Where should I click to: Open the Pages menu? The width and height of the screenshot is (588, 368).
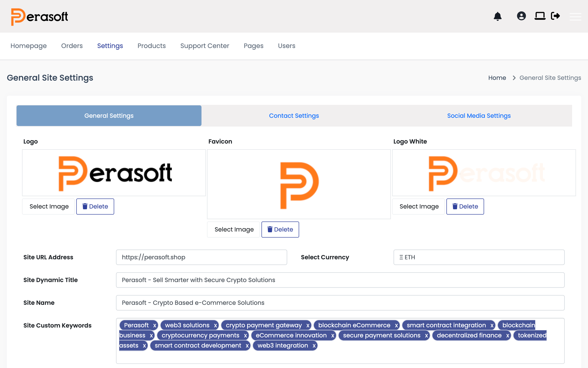(x=253, y=46)
